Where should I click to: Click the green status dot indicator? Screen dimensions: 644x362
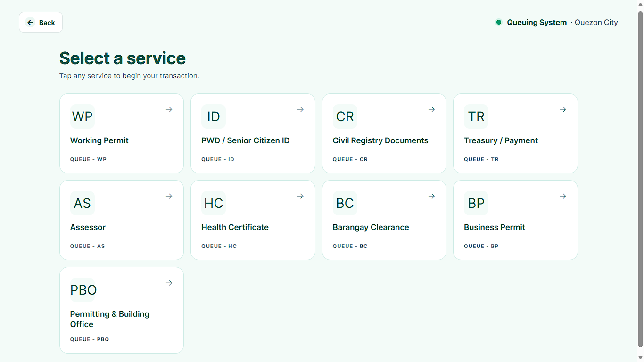coord(499,22)
